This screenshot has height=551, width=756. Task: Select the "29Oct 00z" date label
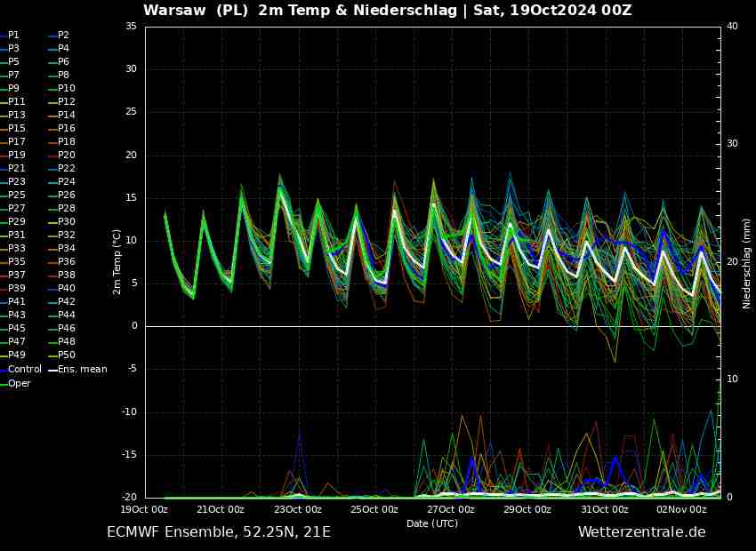coord(527,509)
